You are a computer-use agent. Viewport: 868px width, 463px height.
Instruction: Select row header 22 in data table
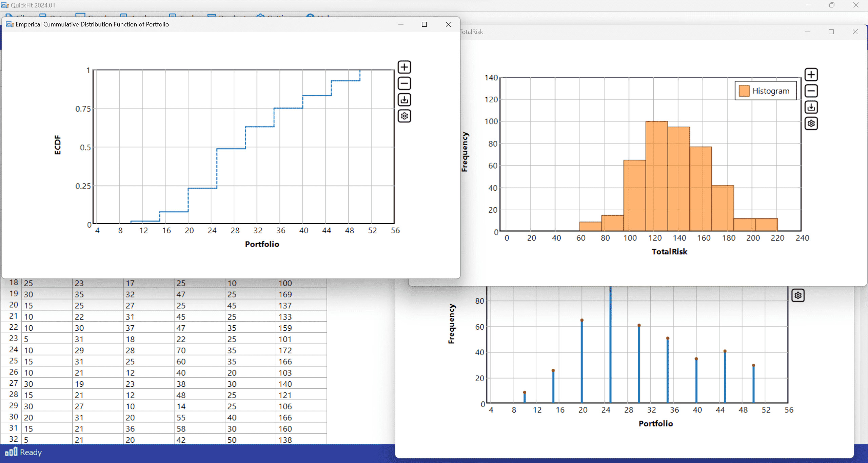(11, 328)
